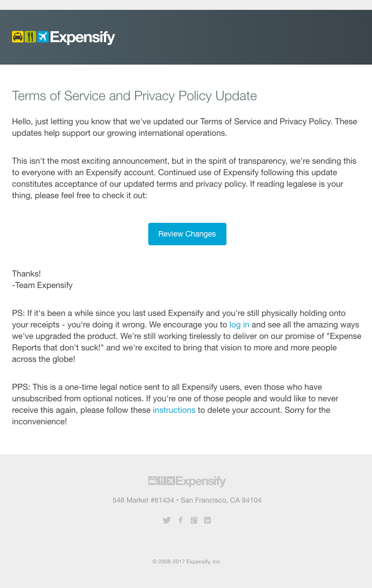Click the yellow taxi icon in header logo
The image size is (372, 588).
(x=18, y=37)
